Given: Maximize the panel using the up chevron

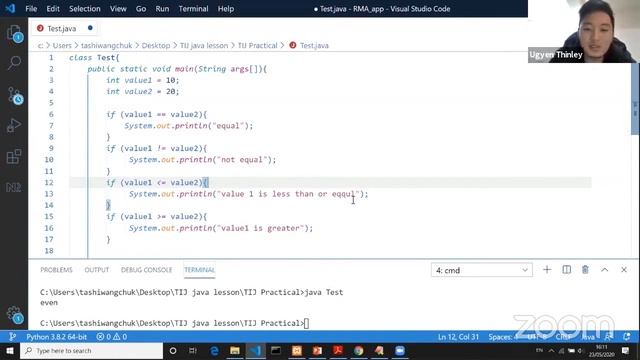Looking at the screenshot, I should tap(604, 270).
